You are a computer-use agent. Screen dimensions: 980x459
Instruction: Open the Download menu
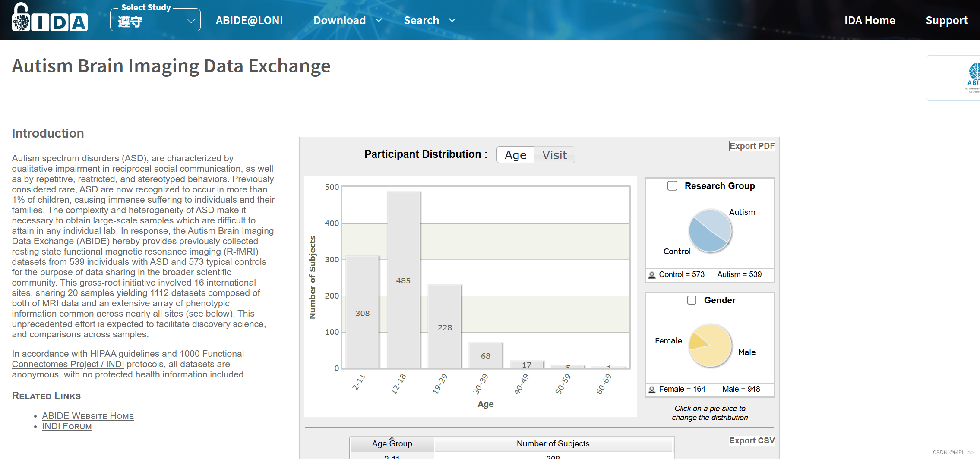pyautogui.click(x=339, y=20)
